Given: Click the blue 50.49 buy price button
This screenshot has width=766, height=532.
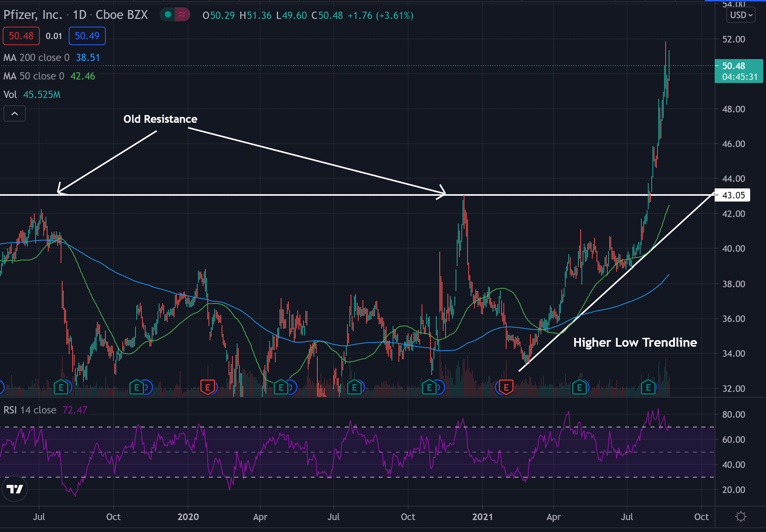Looking at the screenshot, I should [x=87, y=36].
